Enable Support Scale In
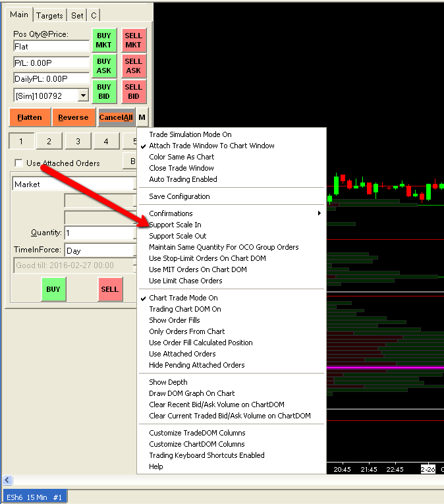 (231, 225)
